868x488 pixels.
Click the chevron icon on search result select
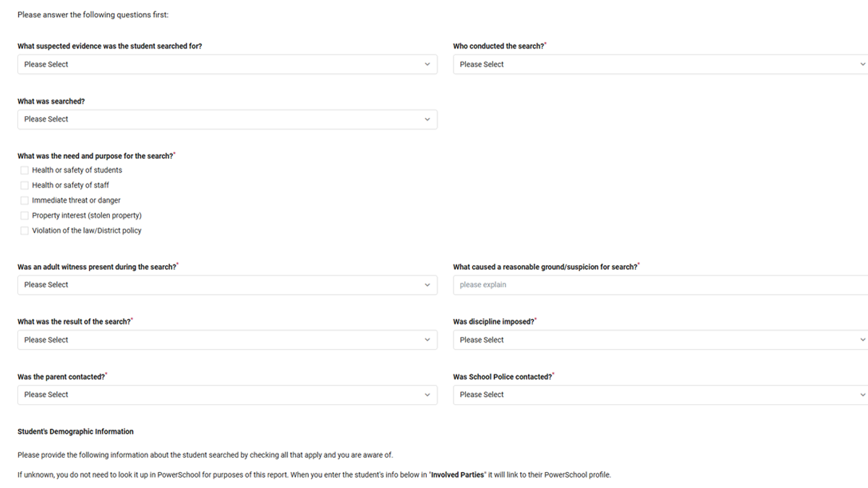tap(427, 339)
